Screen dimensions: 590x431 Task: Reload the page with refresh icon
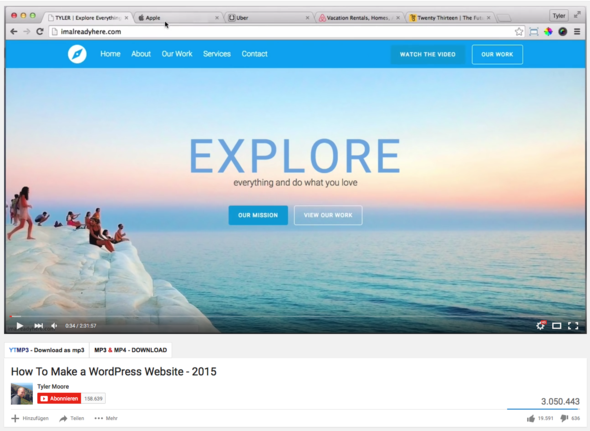[x=40, y=32]
